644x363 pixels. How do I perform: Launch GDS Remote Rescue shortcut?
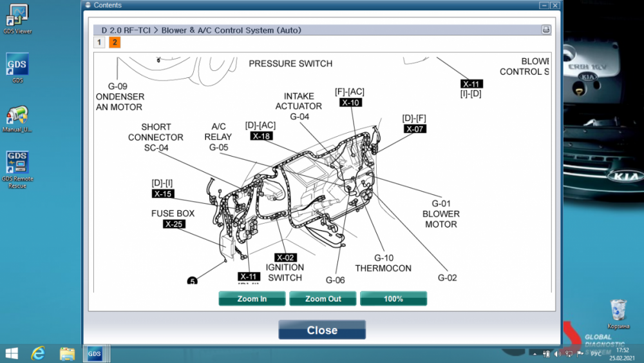[17, 170]
